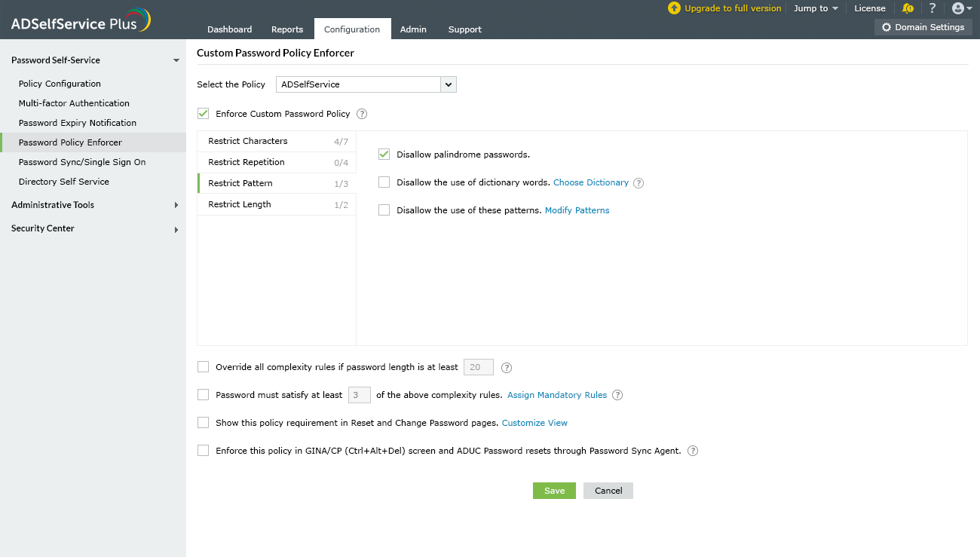Select the Restrict Pattern tab
980x557 pixels.
click(x=277, y=183)
